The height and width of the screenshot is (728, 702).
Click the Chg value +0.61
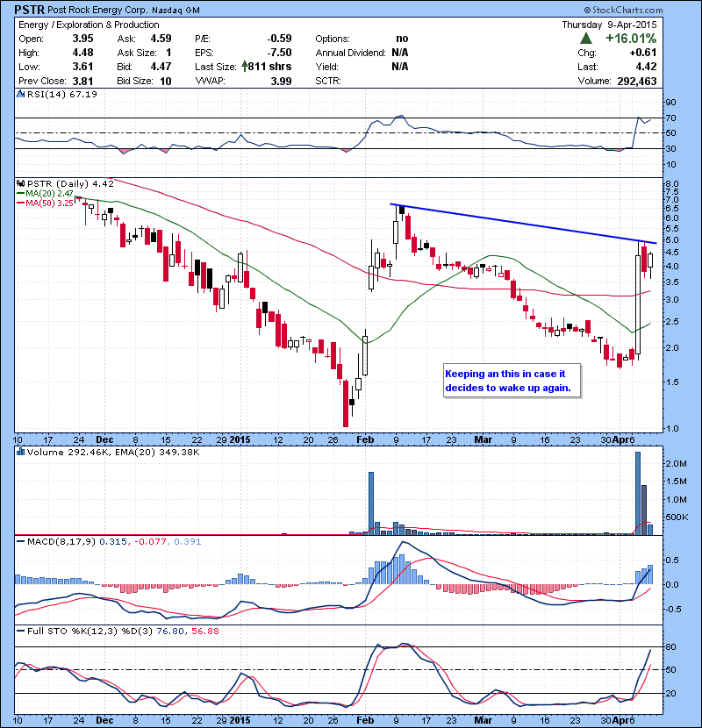[643, 53]
